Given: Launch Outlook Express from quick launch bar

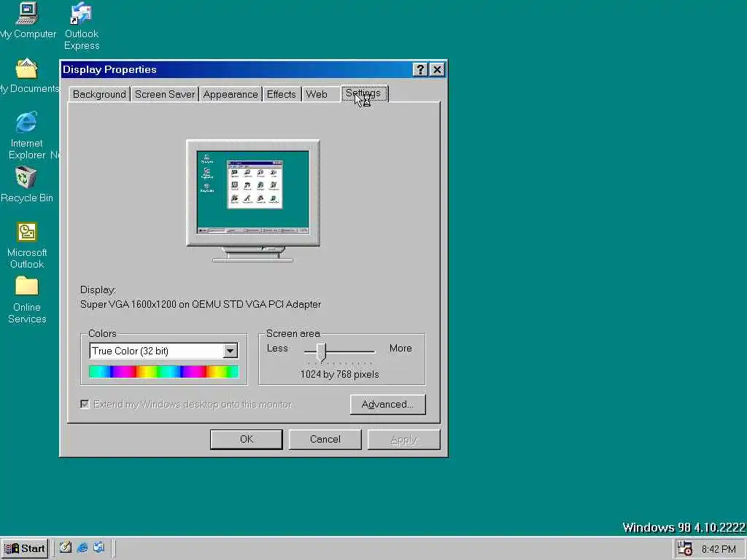Looking at the screenshot, I should [98, 548].
